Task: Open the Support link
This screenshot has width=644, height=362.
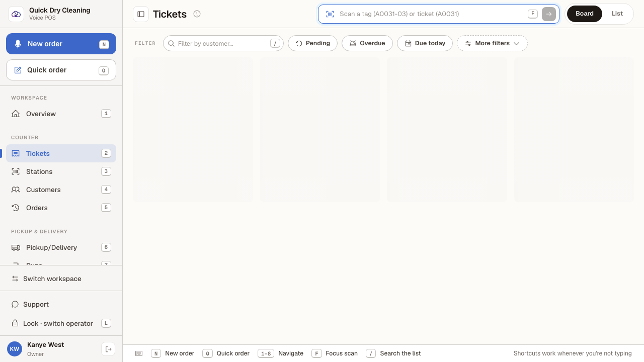Action: (x=61, y=304)
